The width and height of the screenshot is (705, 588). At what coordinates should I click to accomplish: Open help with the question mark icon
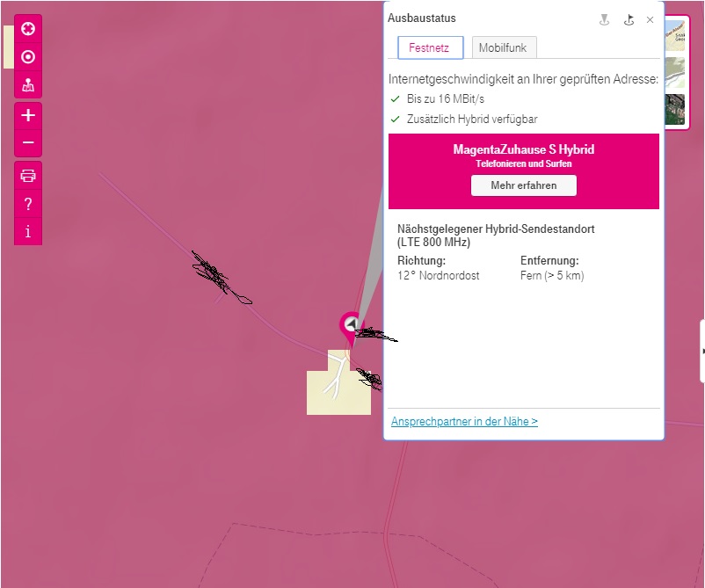tap(28, 204)
